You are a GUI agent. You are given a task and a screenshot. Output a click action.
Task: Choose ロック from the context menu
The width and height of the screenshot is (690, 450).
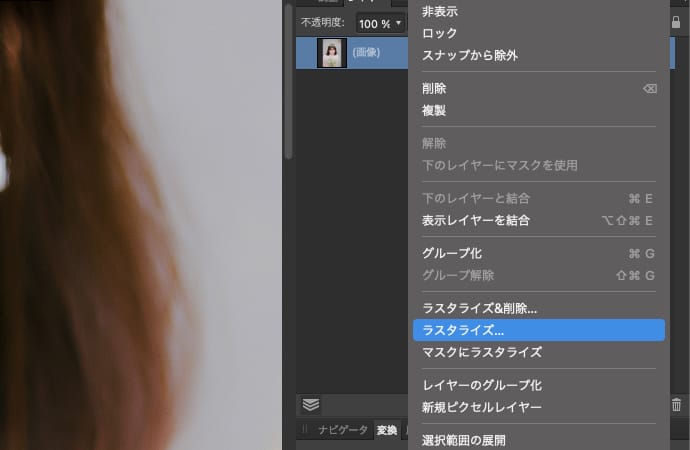coord(440,33)
